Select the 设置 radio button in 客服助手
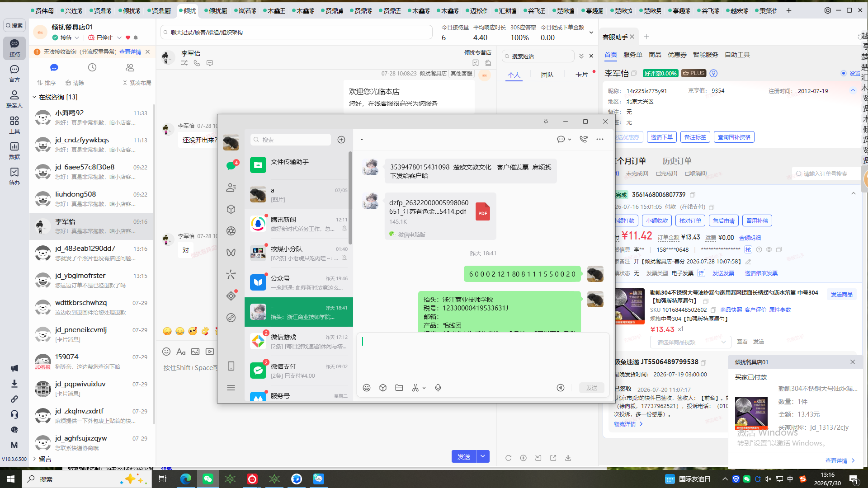868x488 pixels. (x=844, y=73)
